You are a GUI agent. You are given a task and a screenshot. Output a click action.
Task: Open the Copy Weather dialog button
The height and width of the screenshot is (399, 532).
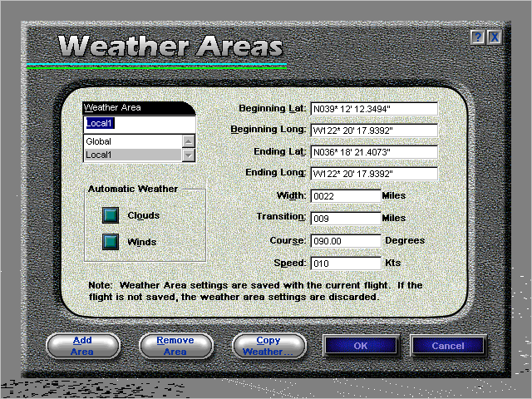pos(268,346)
